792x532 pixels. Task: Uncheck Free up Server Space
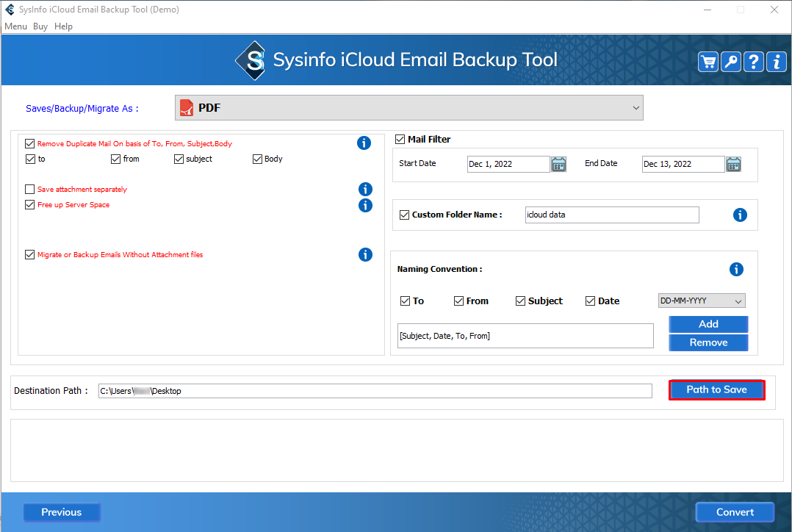(30, 205)
